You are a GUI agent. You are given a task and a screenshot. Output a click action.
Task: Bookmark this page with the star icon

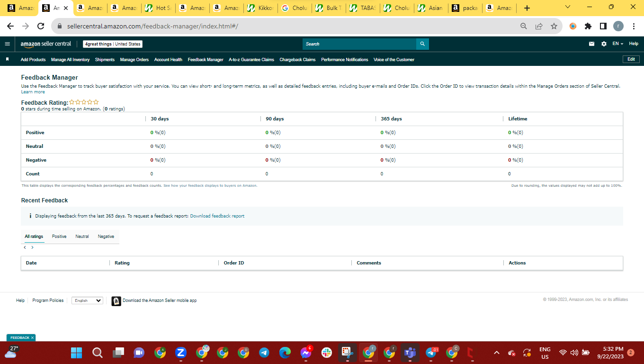click(x=554, y=26)
